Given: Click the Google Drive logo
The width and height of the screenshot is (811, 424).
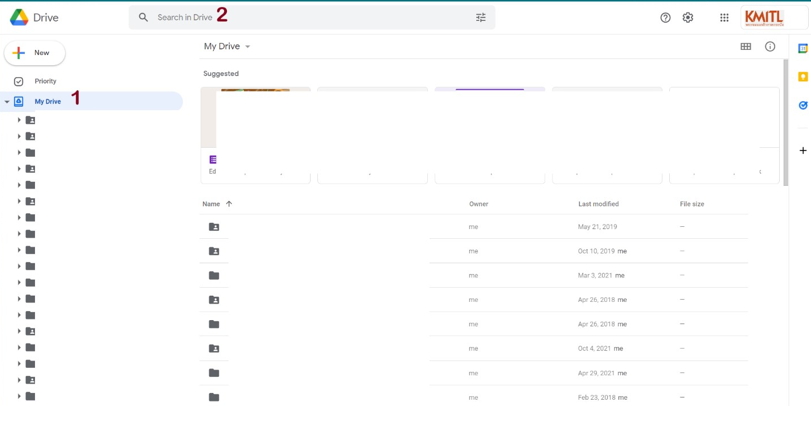Looking at the screenshot, I should point(19,18).
